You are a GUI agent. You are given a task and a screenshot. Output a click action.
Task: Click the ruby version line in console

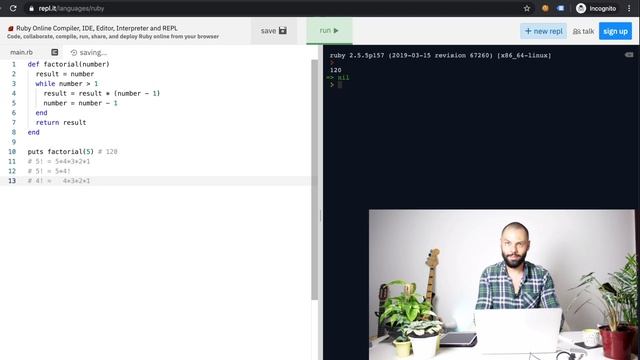[x=440, y=55]
